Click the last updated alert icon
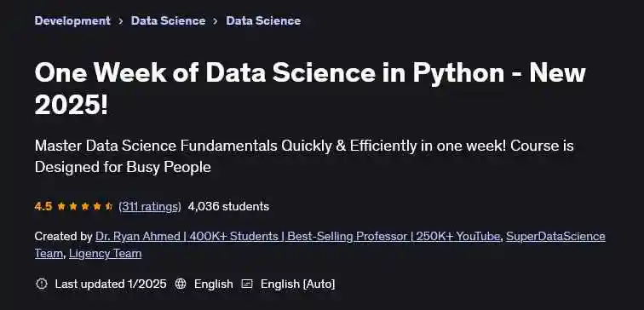This screenshot has width=644, height=310. [42, 284]
